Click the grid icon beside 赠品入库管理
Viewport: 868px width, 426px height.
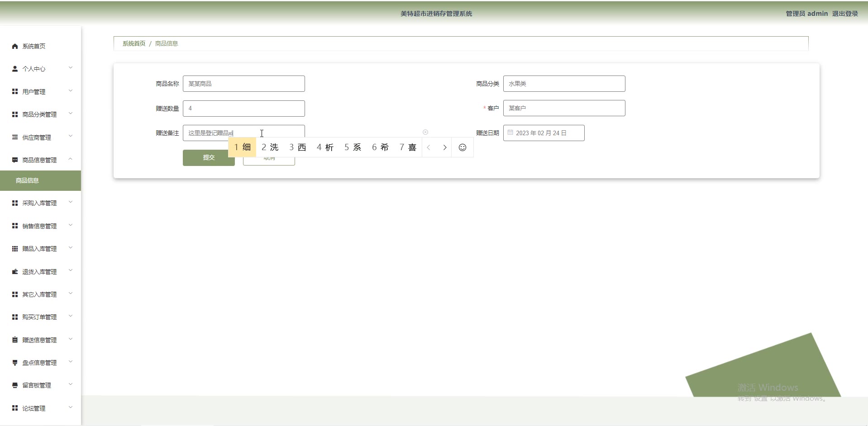15,249
